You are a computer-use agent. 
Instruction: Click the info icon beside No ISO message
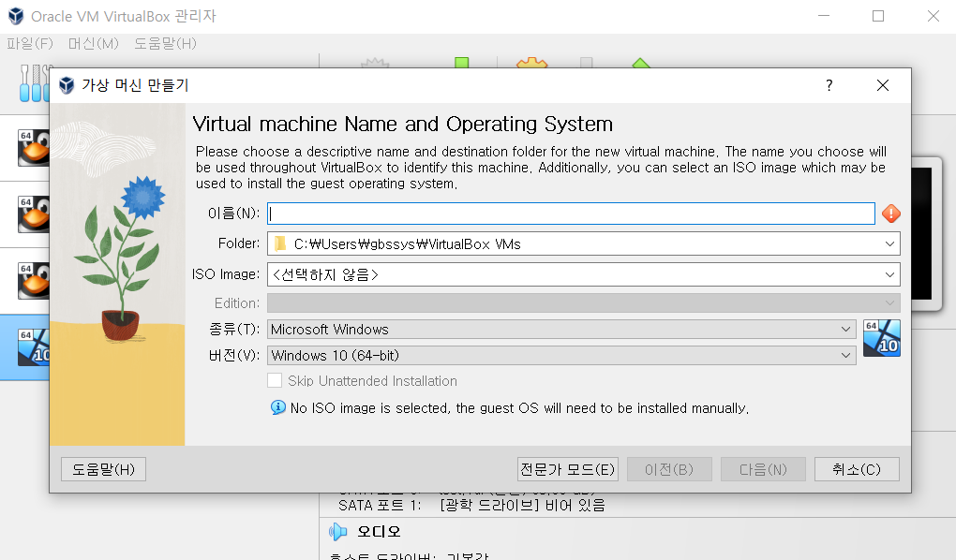tap(278, 407)
